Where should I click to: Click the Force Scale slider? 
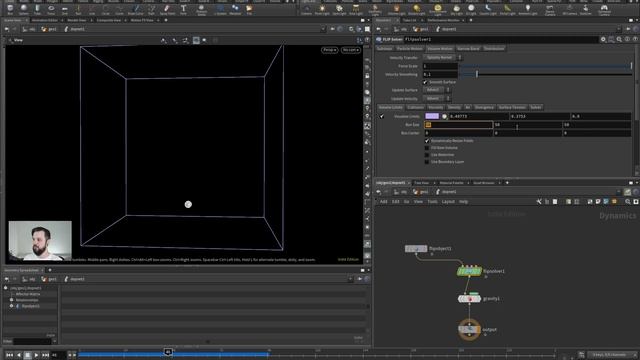click(x=545, y=66)
